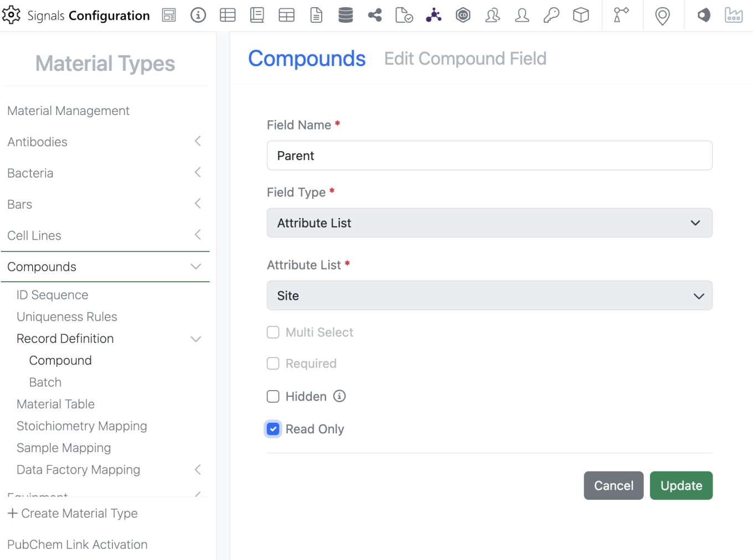Open the hexagon CD ChemDraw icon

463,15
